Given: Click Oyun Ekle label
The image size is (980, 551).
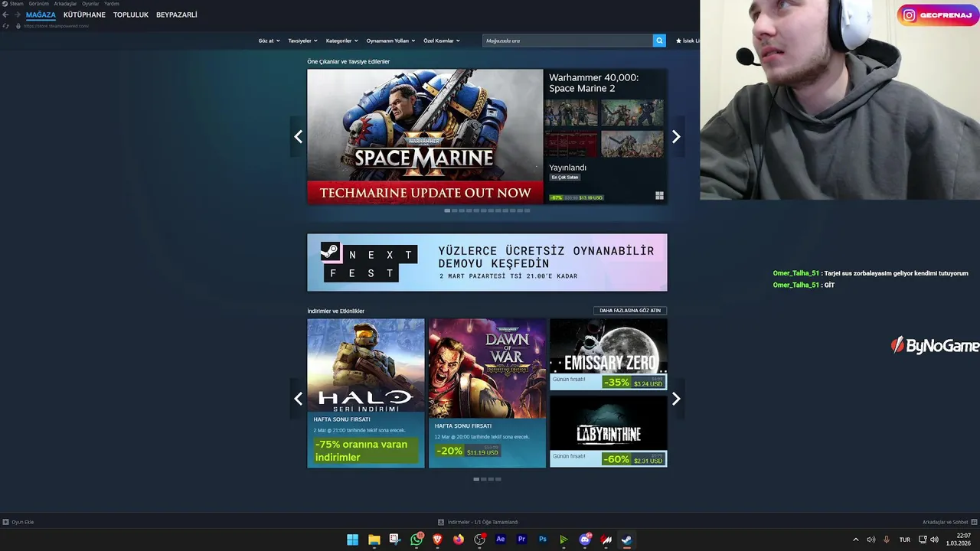Looking at the screenshot, I should click(x=23, y=522).
